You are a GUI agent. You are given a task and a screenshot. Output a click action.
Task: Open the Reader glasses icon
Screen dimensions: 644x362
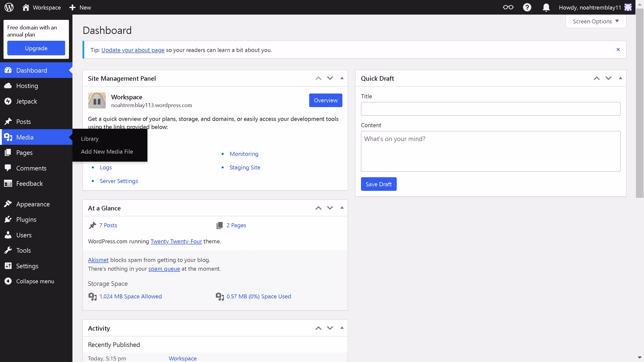(x=508, y=7)
